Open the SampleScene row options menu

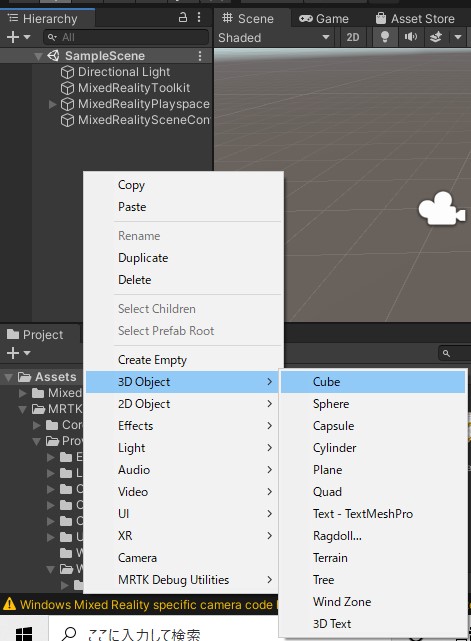tap(200, 56)
